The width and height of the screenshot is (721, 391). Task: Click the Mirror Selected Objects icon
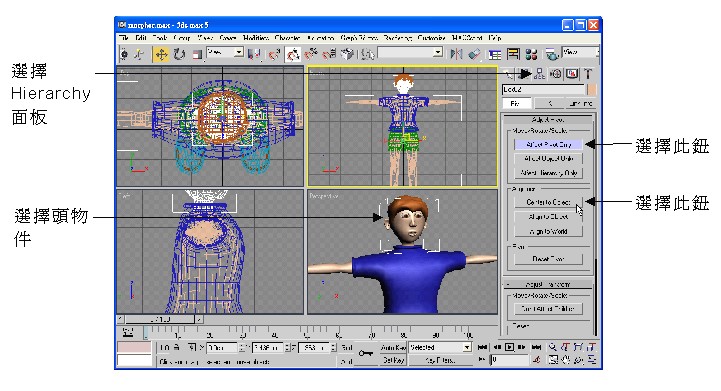[456, 54]
